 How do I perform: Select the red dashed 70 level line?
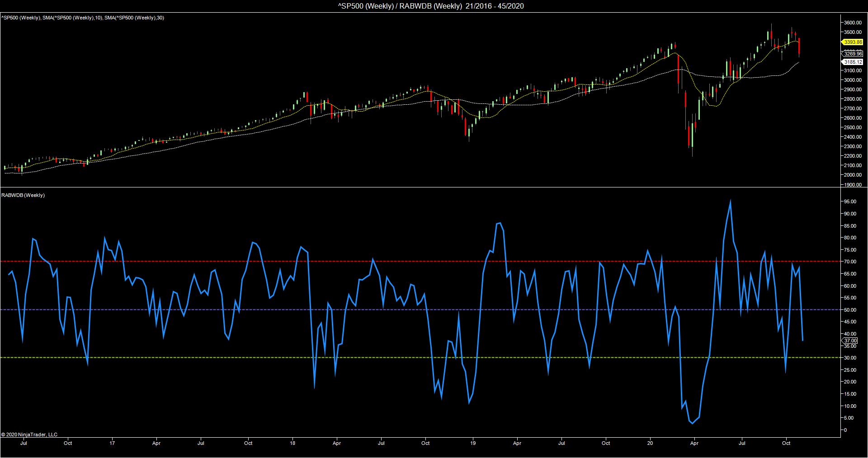pos(420,262)
